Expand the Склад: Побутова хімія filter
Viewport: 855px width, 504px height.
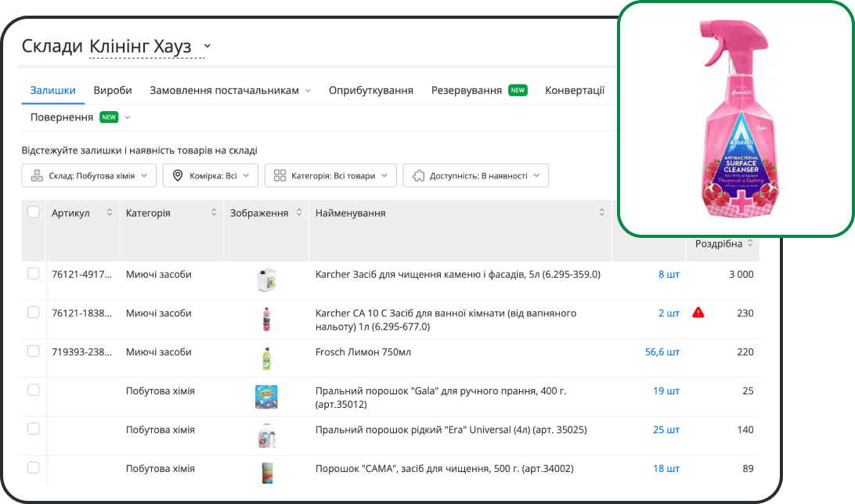[x=89, y=176]
